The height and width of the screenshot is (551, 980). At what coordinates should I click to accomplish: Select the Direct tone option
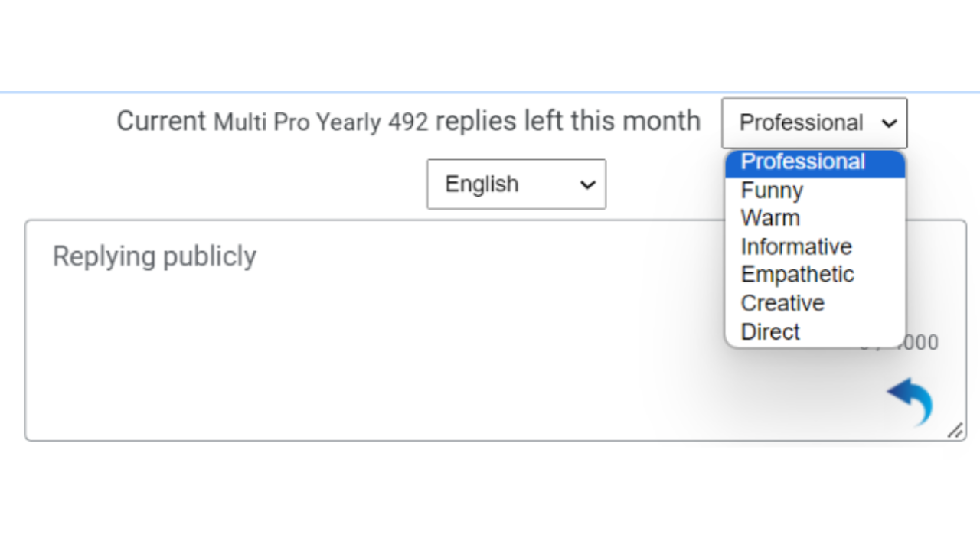click(770, 331)
